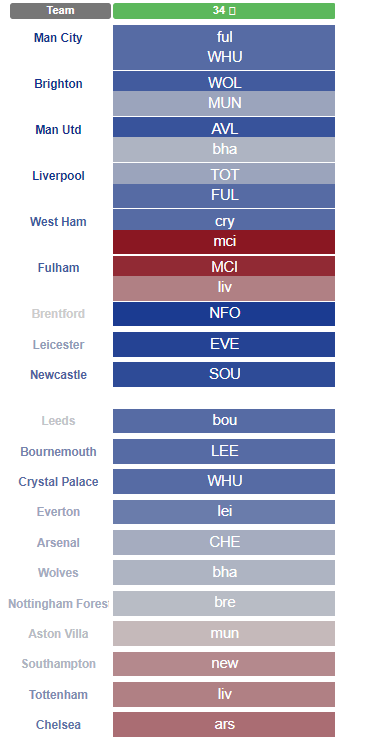Screen dimensions: 370x744
Task: Click the sort icon in gameweek 34 header
Action: 232,10
